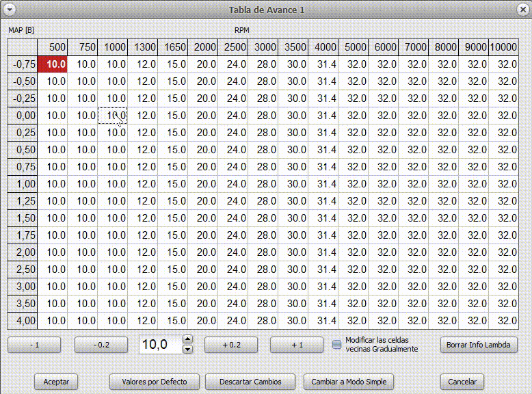The height and width of the screenshot is (394, 532).
Task: Select the 3500 RPM column header
Action: 293,47
